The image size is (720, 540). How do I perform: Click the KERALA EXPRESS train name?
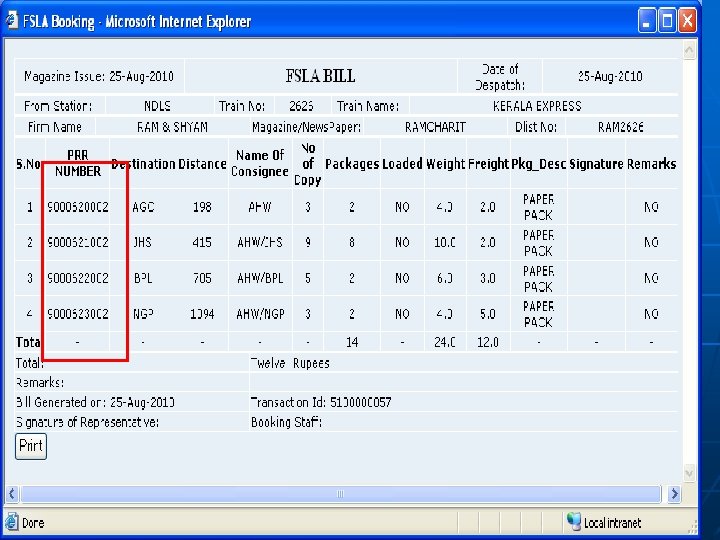537,106
